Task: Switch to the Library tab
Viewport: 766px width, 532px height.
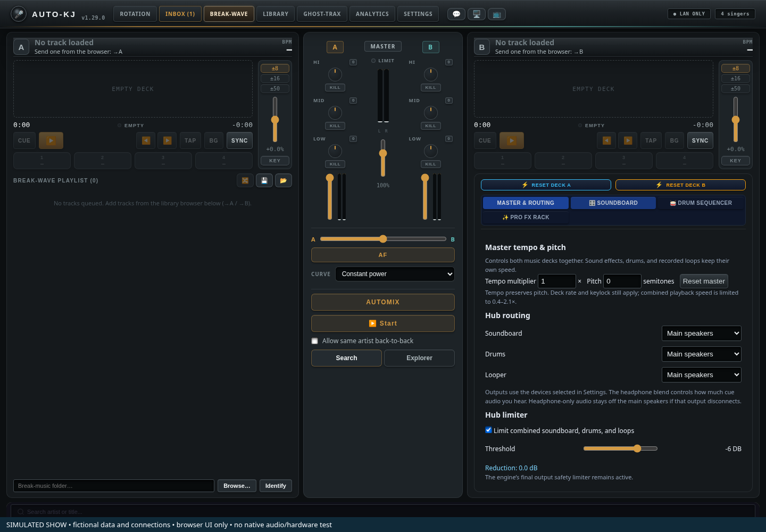Action: click(x=276, y=14)
